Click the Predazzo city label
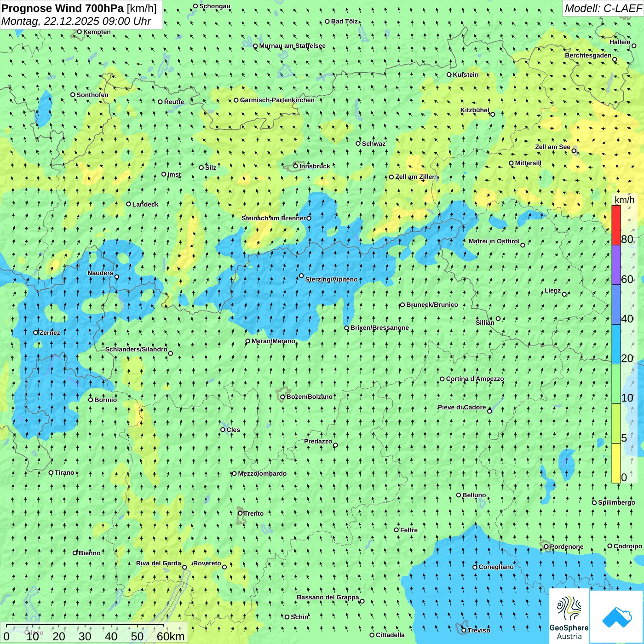Viewport: 644px width, 644px height. [x=318, y=441]
